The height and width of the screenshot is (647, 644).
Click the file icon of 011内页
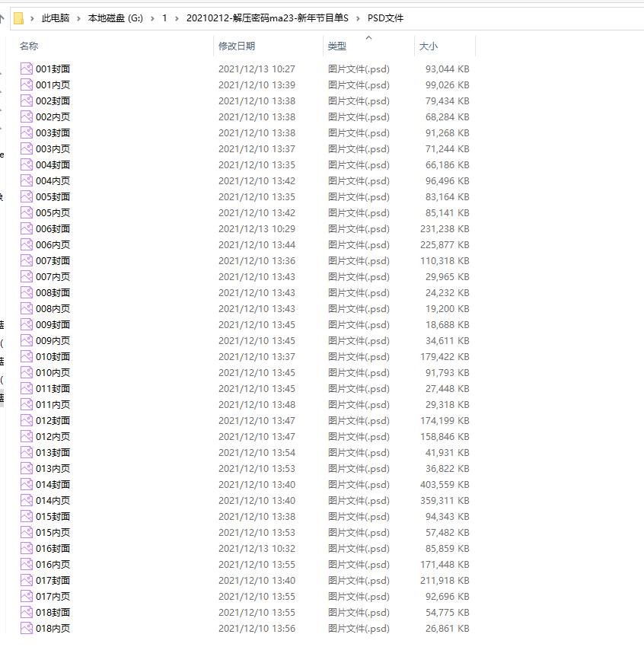pos(27,404)
